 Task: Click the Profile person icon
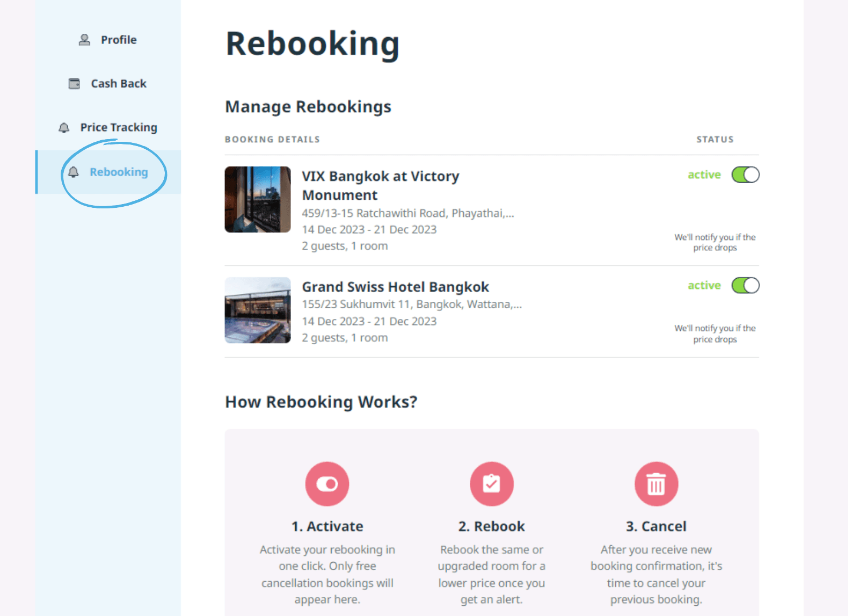pyautogui.click(x=84, y=40)
